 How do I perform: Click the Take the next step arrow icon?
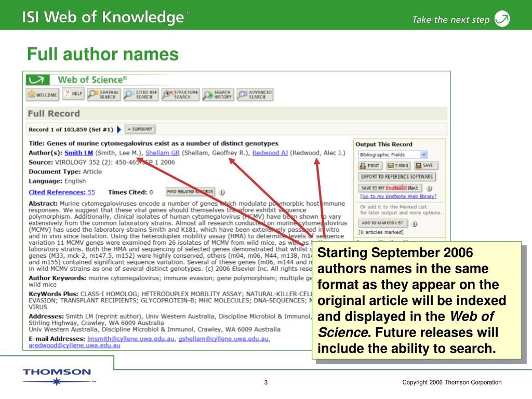point(502,19)
